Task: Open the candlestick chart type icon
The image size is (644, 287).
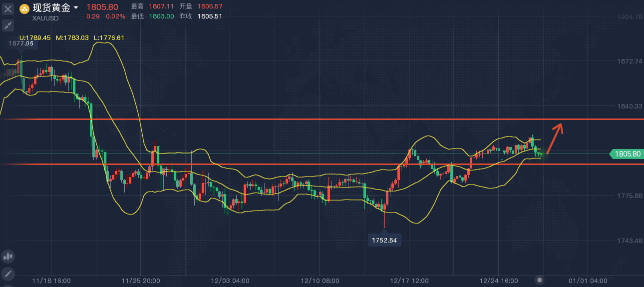Action: (7, 256)
